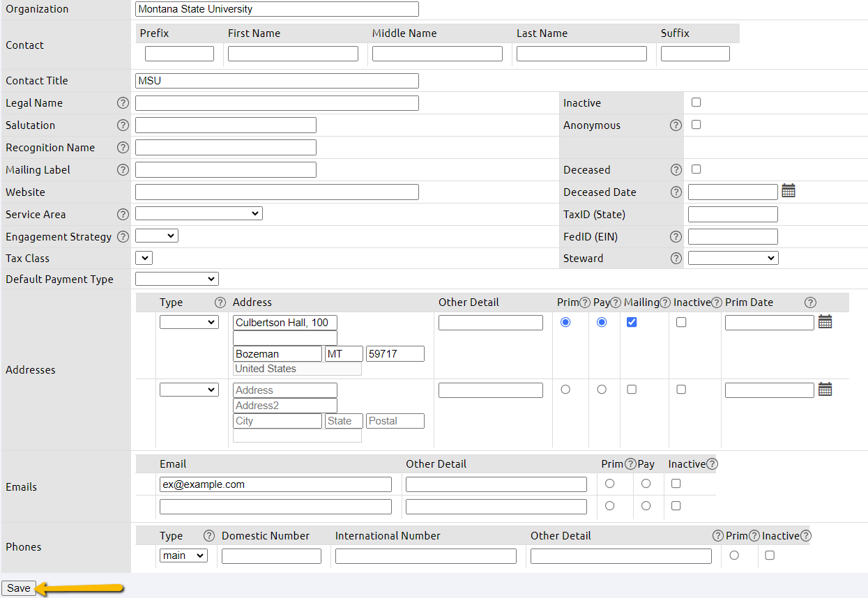This screenshot has width=868, height=598.
Task: Check Inactive for main phone row
Action: point(770,555)
